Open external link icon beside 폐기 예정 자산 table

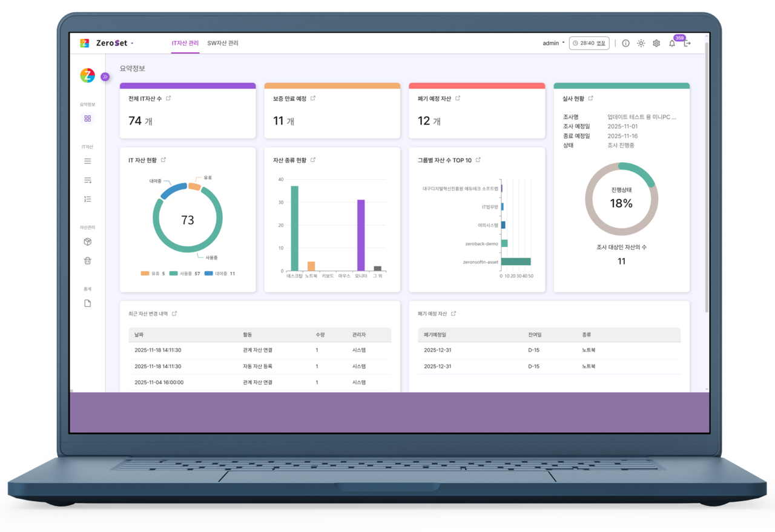point(453,314)
